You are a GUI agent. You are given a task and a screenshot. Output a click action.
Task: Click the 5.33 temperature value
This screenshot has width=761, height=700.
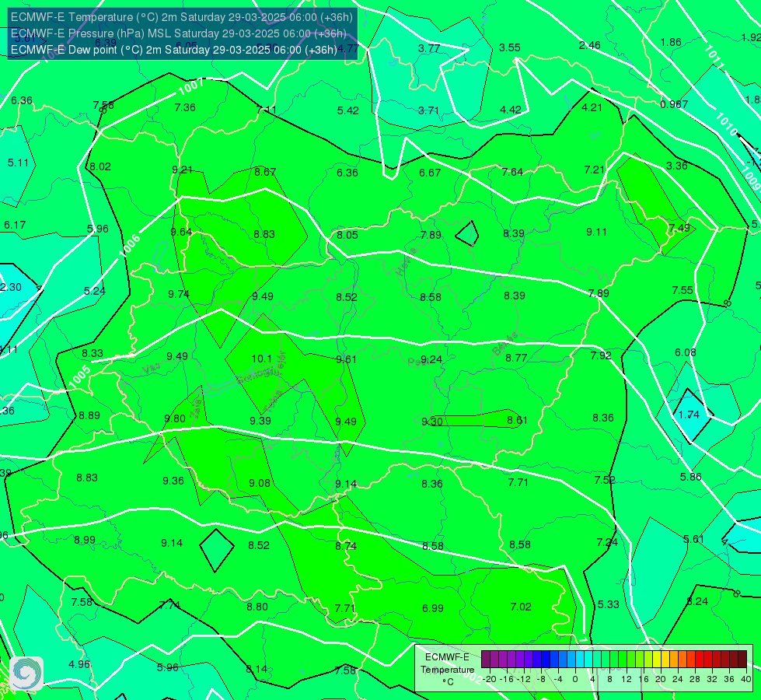(x=608, y=605)
